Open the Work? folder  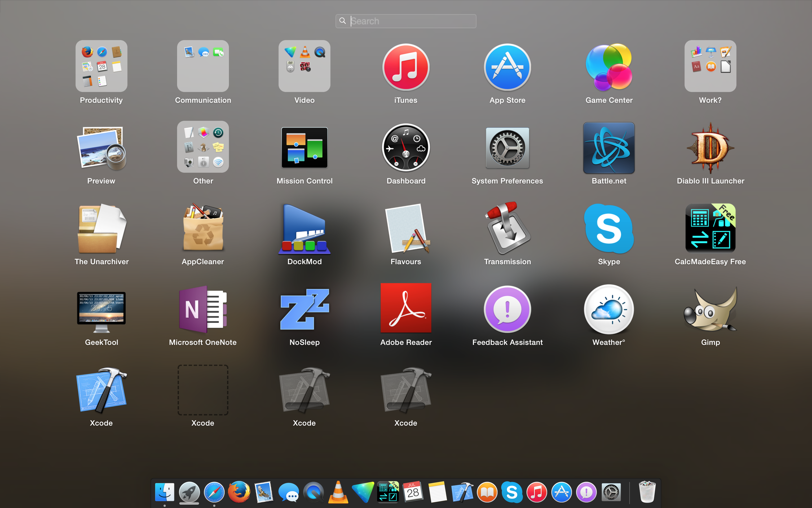click(710, 66)
